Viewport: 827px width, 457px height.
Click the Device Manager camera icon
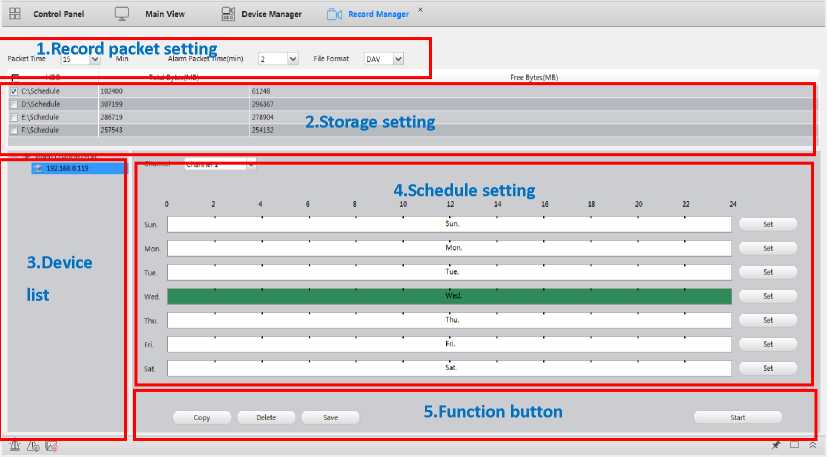(228, 14)
